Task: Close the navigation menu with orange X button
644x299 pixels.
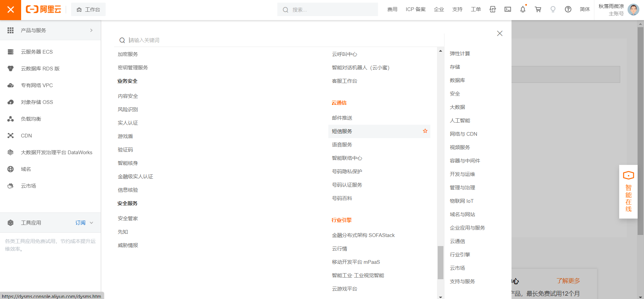Action: pyautogui.click(x=10, y=10)
